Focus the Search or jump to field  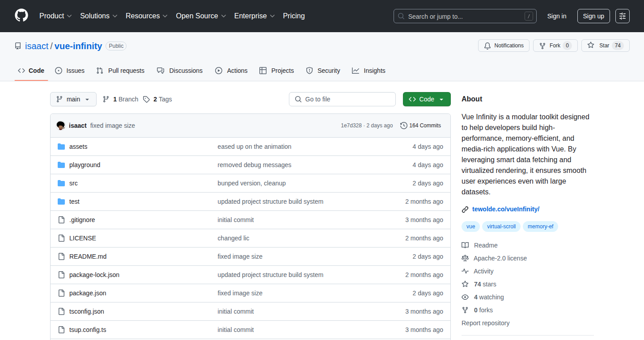(465, 16)
